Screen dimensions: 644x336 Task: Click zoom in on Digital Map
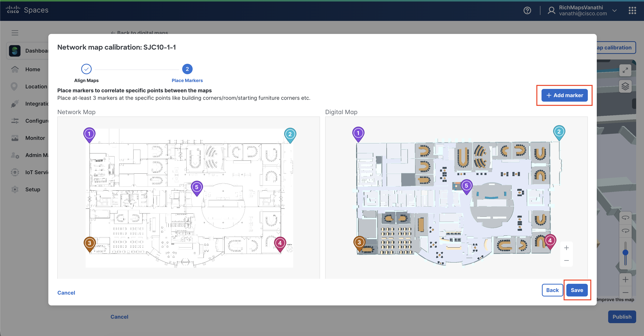click(567, 248)
